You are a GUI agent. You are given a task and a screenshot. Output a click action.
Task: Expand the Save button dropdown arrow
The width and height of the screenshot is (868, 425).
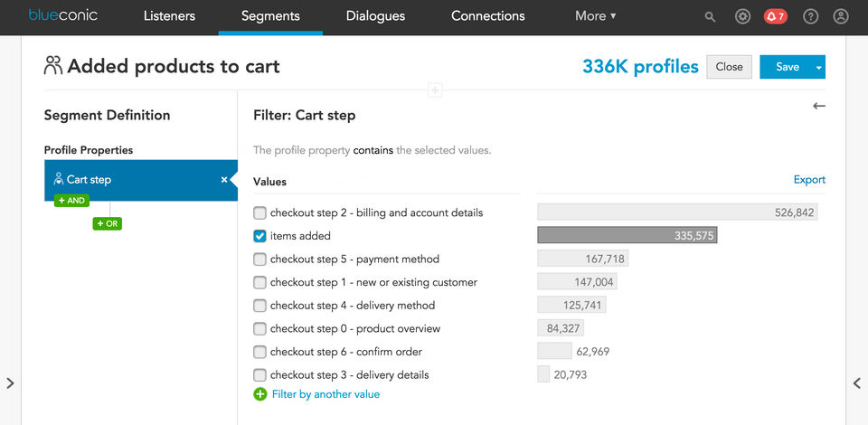point(819,67)
